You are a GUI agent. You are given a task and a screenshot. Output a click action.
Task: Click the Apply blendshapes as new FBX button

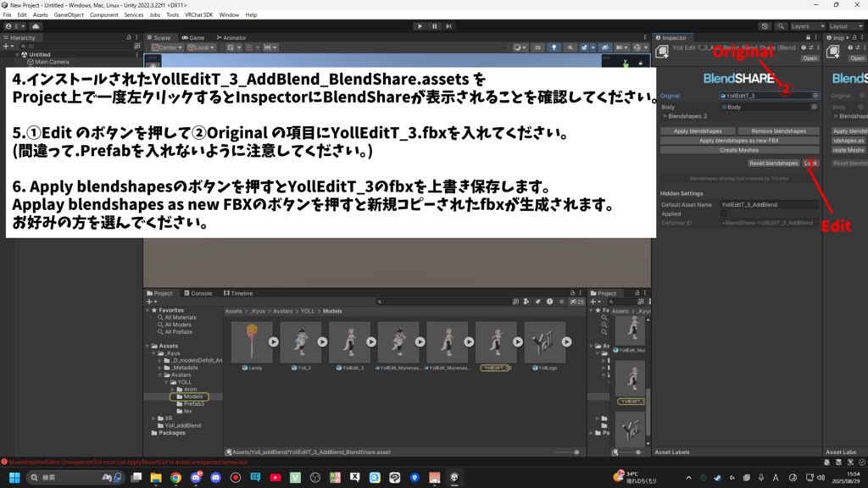tap(740, 141)
